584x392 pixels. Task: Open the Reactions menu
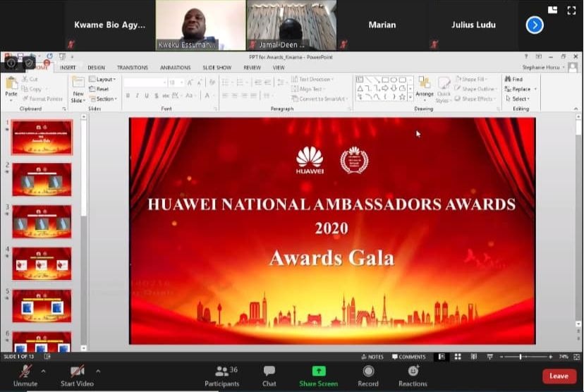click(x=413, y=372)
